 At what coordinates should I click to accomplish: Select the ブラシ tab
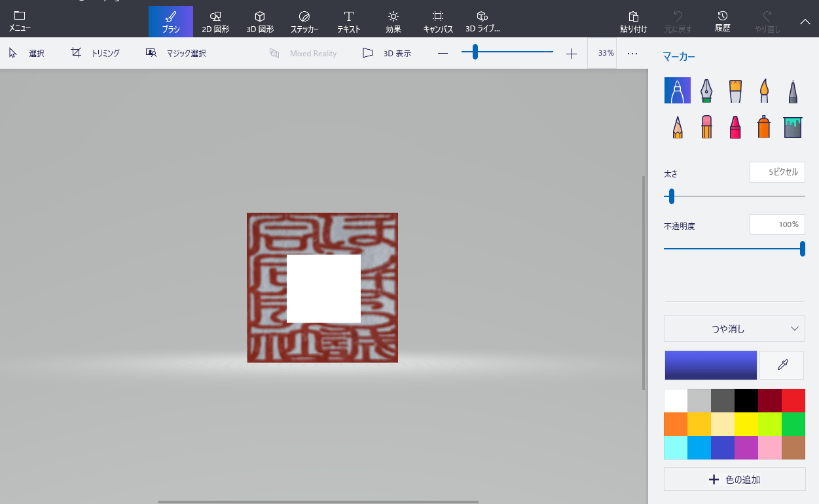(171, 21)
